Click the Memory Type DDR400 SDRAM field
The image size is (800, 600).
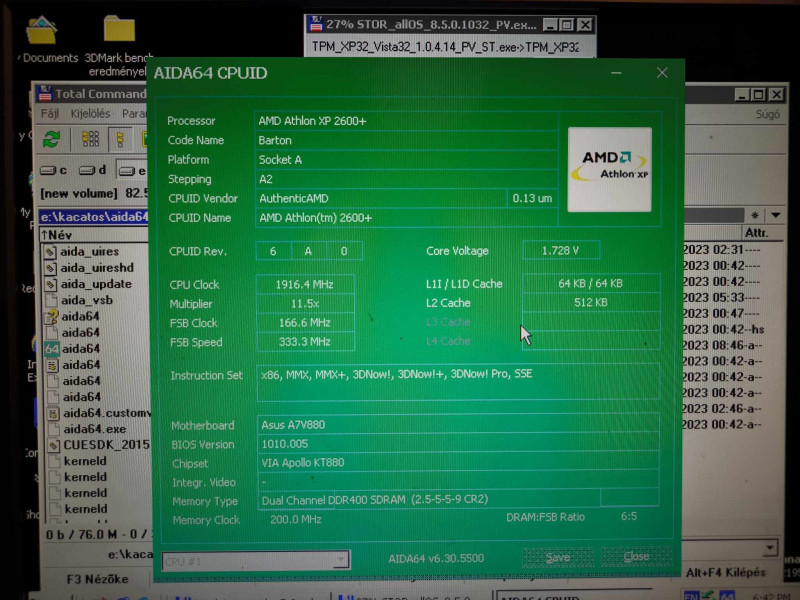click(430, 499)
